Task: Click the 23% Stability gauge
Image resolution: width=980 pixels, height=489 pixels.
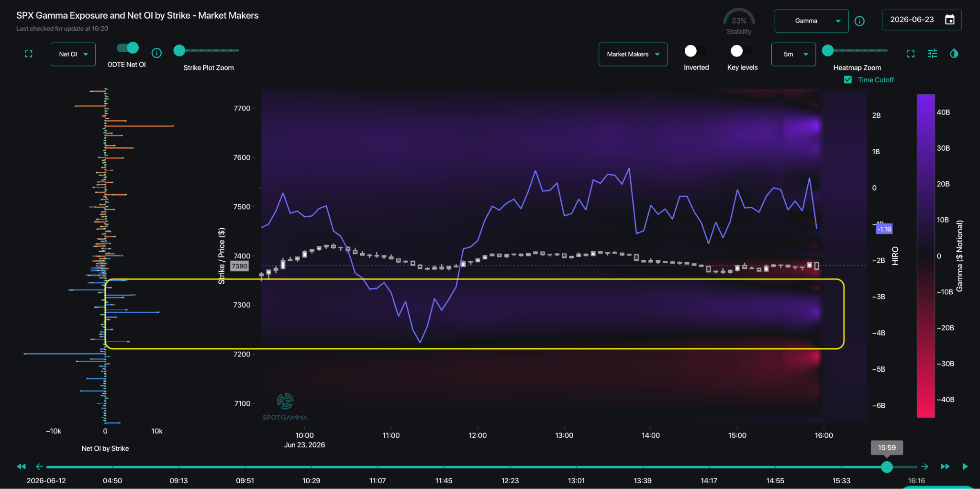Action: coord(739,22)
